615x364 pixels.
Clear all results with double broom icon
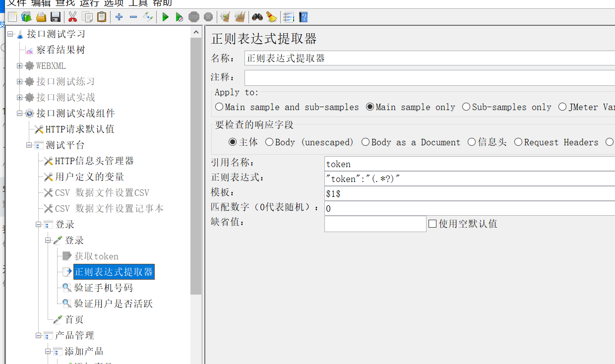click(x=240, y=17)
